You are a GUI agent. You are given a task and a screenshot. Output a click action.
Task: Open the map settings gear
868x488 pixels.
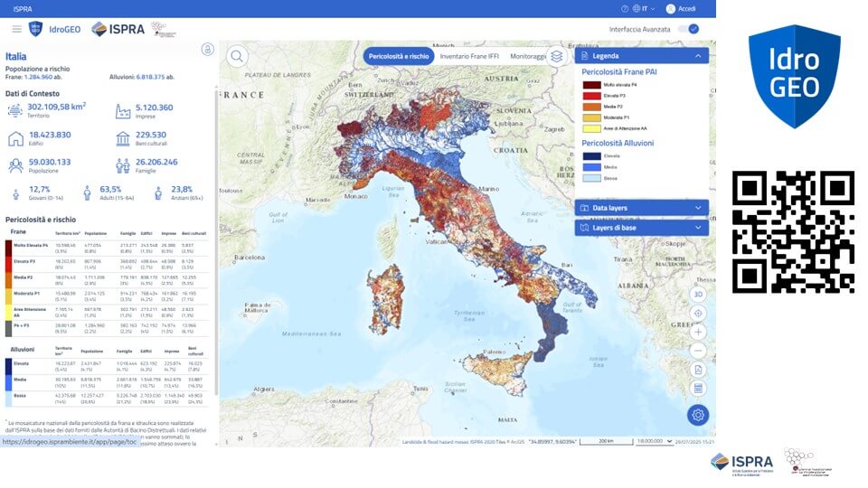point(697,416)
